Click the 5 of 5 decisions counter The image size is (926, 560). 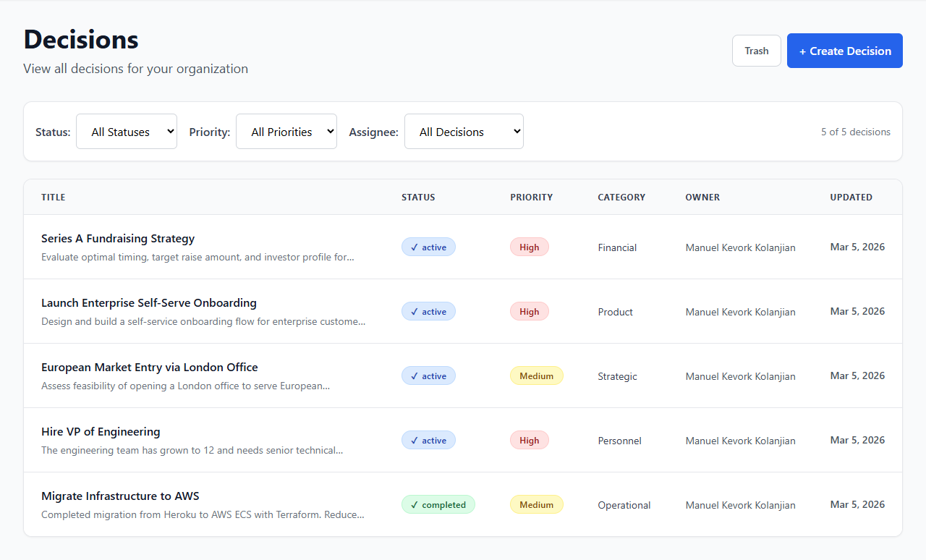(x=856, y=132)
